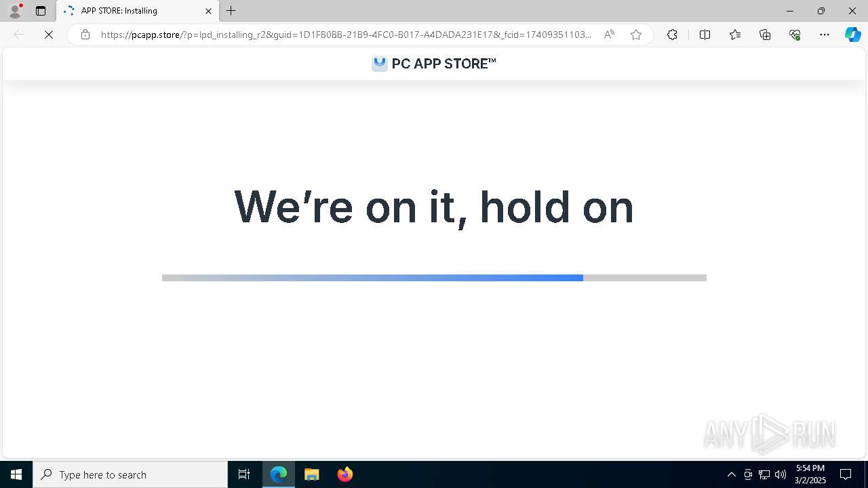Click the PC APP STORE logo

pyautogui.click(x=434, y=64)
